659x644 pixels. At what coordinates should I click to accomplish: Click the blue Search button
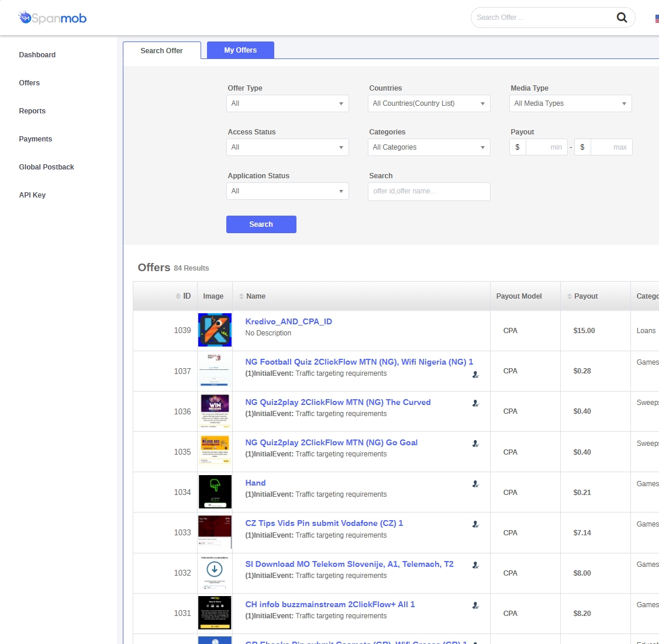[261, 224]
